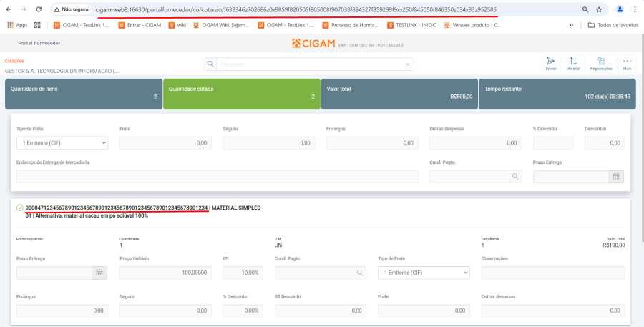
Task: Click the item R$ Desconto field
Action: [x=321, y=311]
